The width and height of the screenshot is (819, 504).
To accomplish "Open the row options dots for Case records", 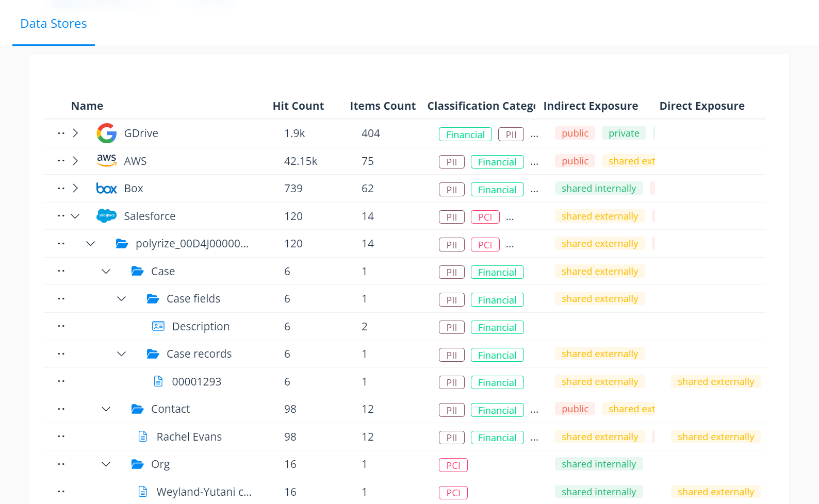I will (x=61, y=354).
